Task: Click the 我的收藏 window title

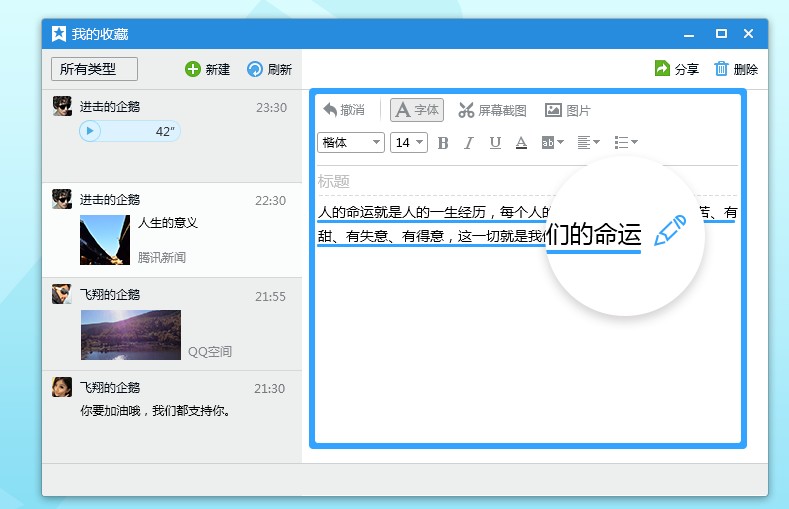Action: 100,34
